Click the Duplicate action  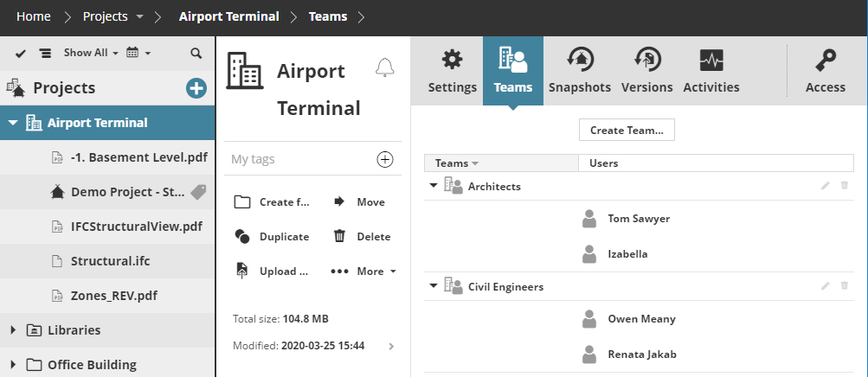[272, 237]
